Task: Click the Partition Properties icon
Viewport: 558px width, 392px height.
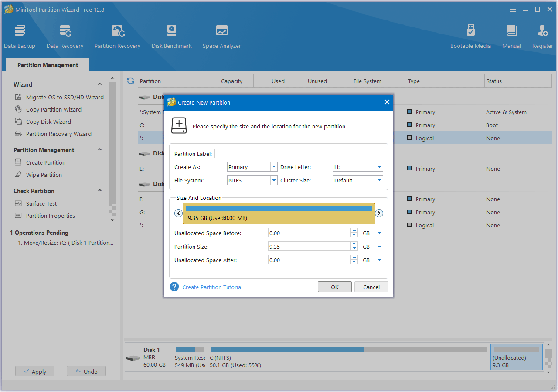Action: 18,216
